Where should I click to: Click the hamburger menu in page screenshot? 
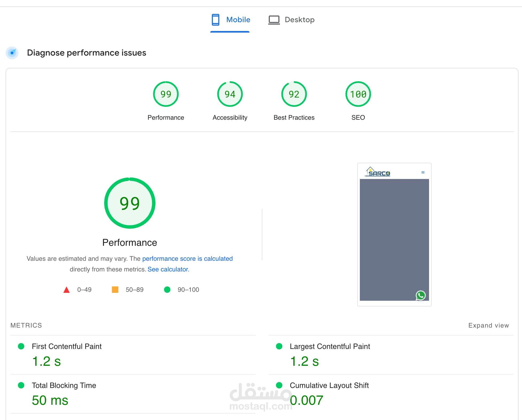(x=423, y=172)
